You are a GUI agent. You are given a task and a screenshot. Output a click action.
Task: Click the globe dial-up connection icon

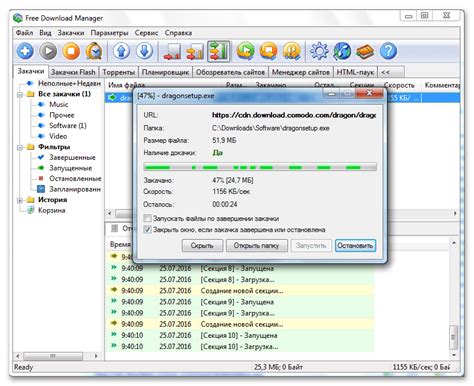342,52
